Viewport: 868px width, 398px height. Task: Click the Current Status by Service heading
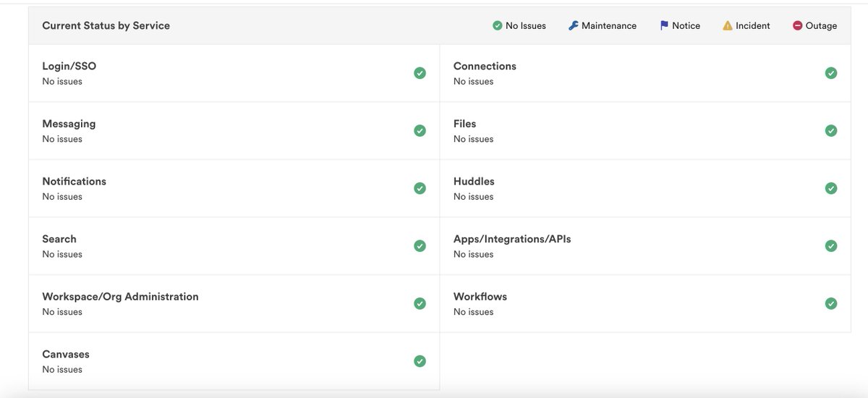[106, 25]
